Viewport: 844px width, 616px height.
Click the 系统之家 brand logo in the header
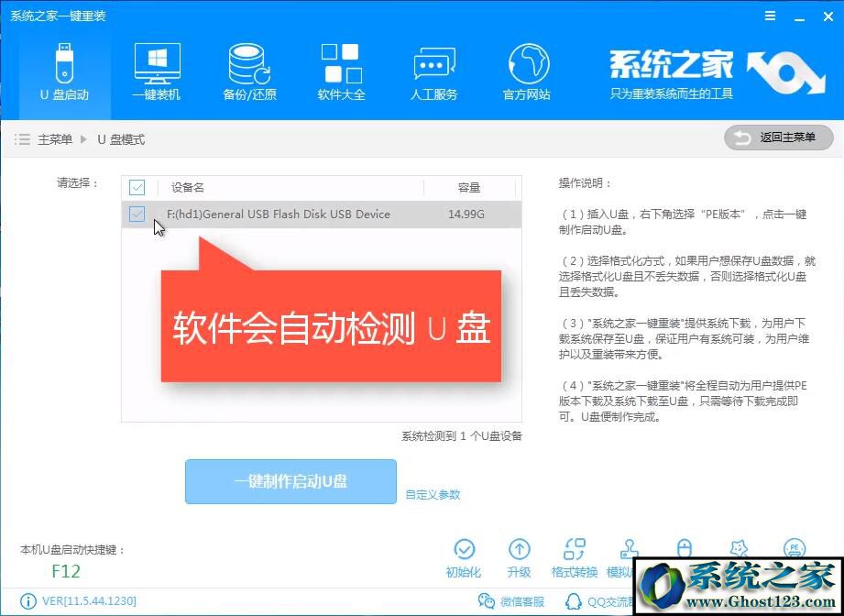pos(718,73)
